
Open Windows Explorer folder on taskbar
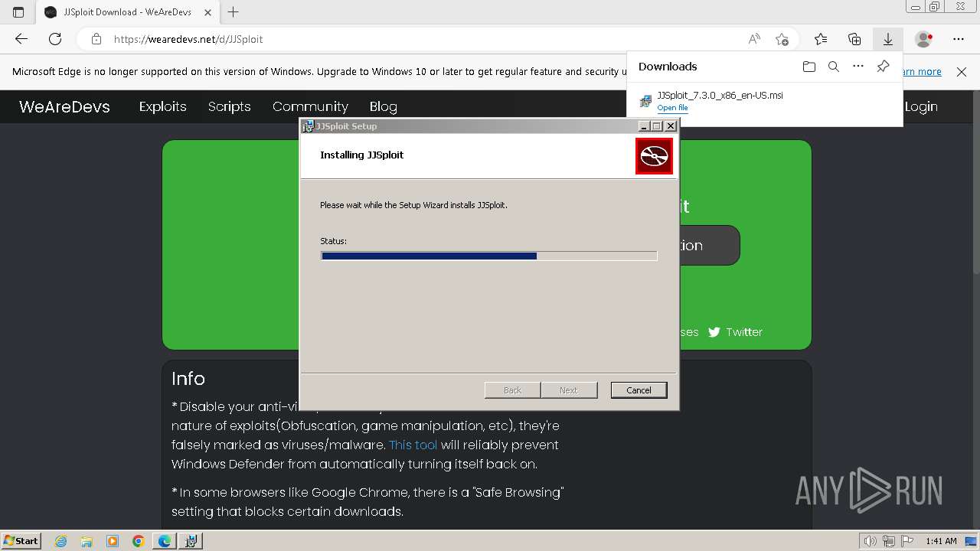[87, 541]
